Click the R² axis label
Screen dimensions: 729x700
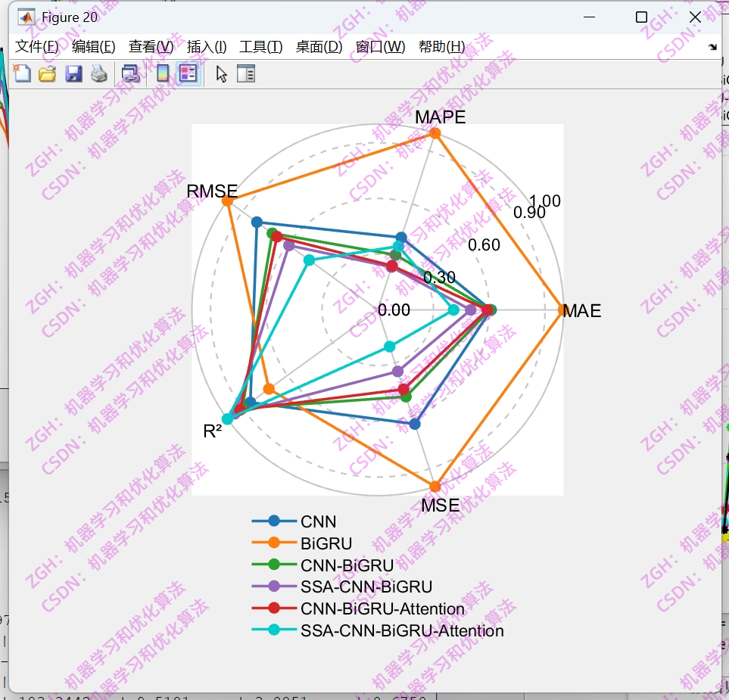point(213,431)
